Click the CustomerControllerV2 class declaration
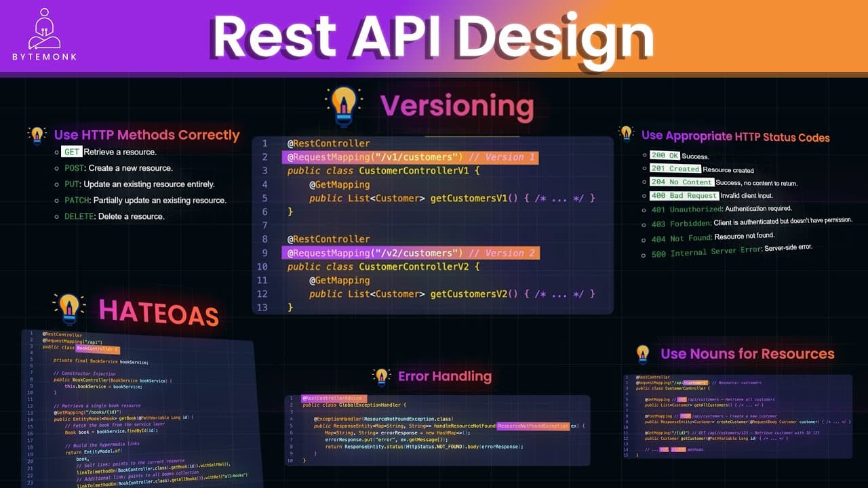Screen dimensions: 868x488 click(383, 266)
